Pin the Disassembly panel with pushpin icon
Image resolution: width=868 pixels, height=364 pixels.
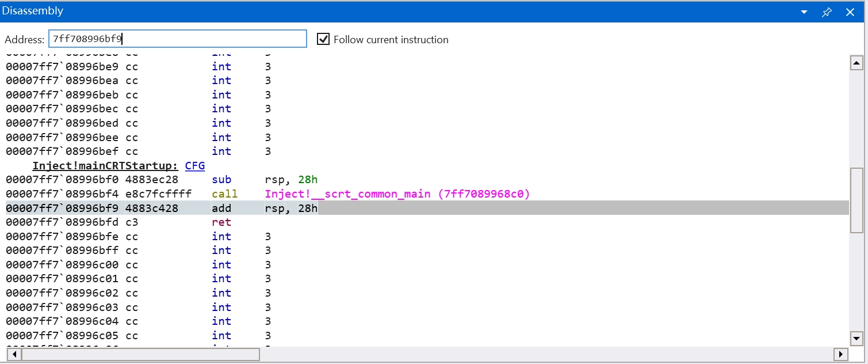click(827, 12)
